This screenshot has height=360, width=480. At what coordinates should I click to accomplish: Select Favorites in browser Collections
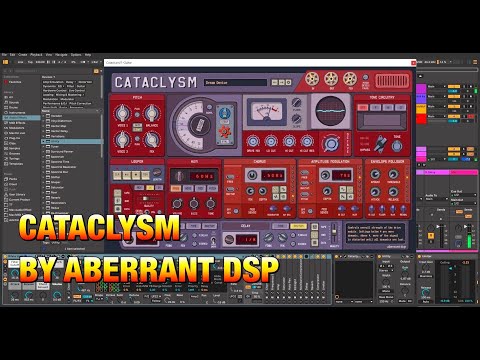[x=15, y=82]
